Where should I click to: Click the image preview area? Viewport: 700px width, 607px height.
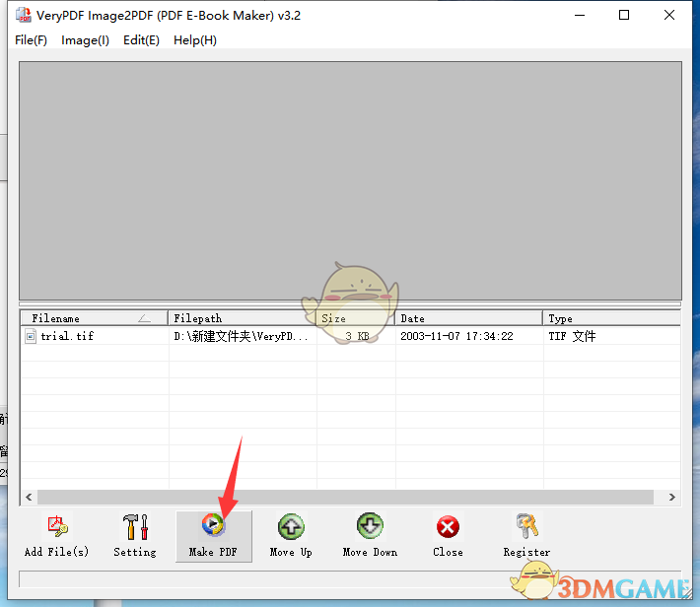(350, 180)
